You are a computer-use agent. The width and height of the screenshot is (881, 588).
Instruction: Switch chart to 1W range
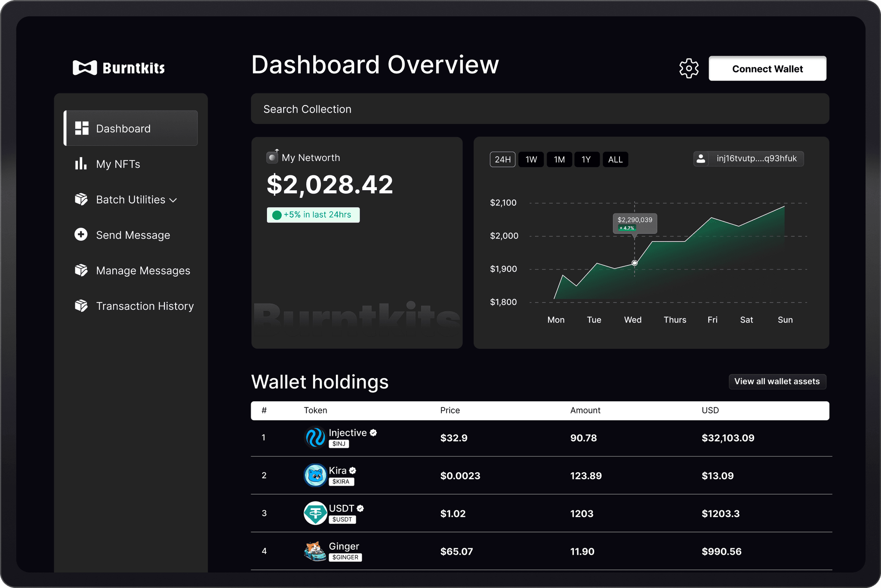531,160
